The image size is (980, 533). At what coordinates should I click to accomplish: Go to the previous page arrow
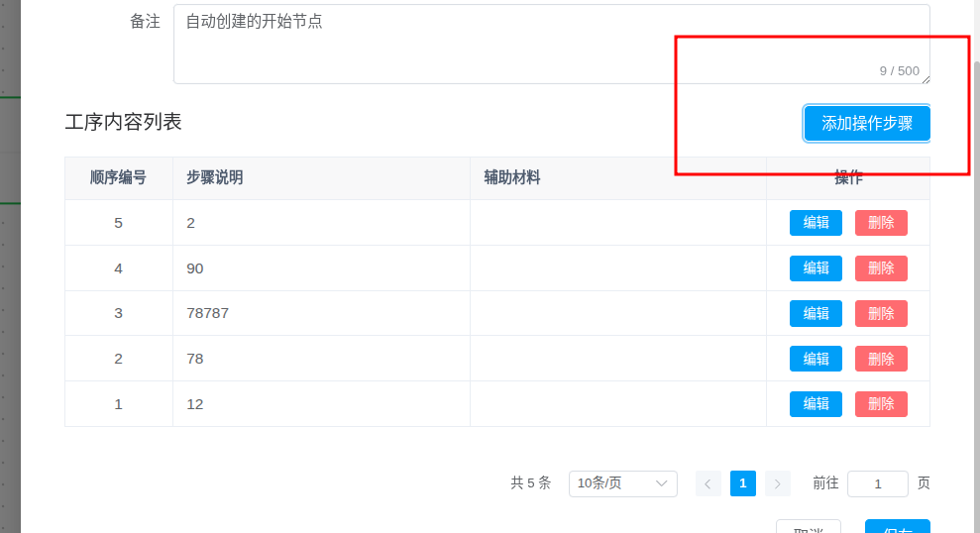click(x=708, y=483)
